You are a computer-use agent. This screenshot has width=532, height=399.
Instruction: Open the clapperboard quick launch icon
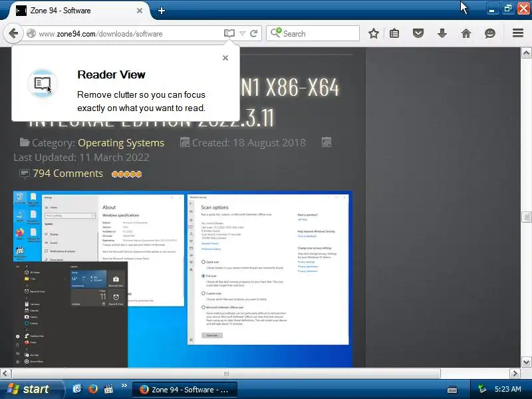point(108,389)
